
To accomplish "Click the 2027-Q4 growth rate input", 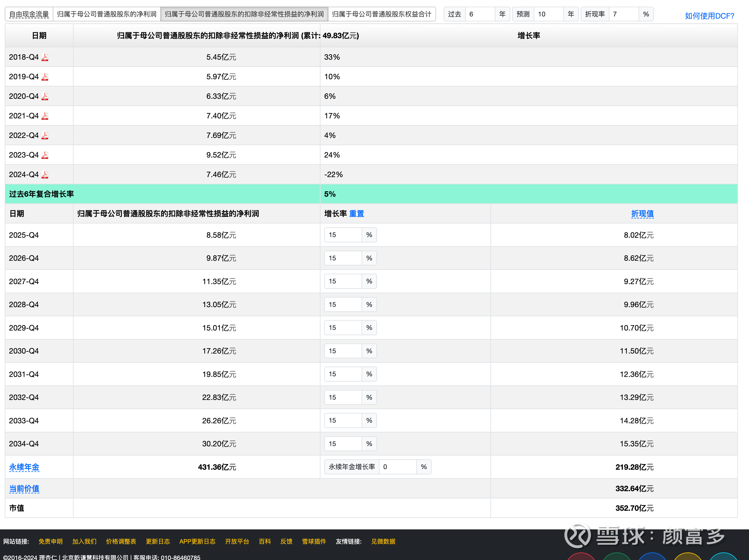I will pyautogui.click(x=343, y=281).
